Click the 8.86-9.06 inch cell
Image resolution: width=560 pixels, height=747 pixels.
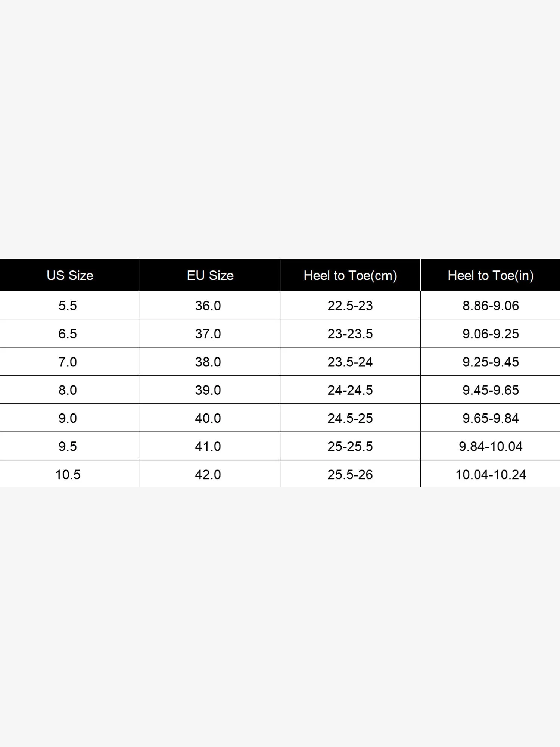point(491,306)
